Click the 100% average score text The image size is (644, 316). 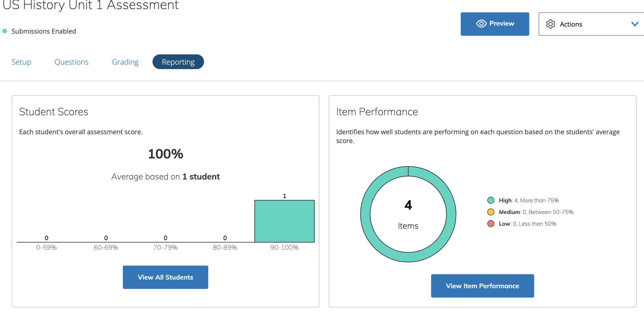[x=165, y=154]
